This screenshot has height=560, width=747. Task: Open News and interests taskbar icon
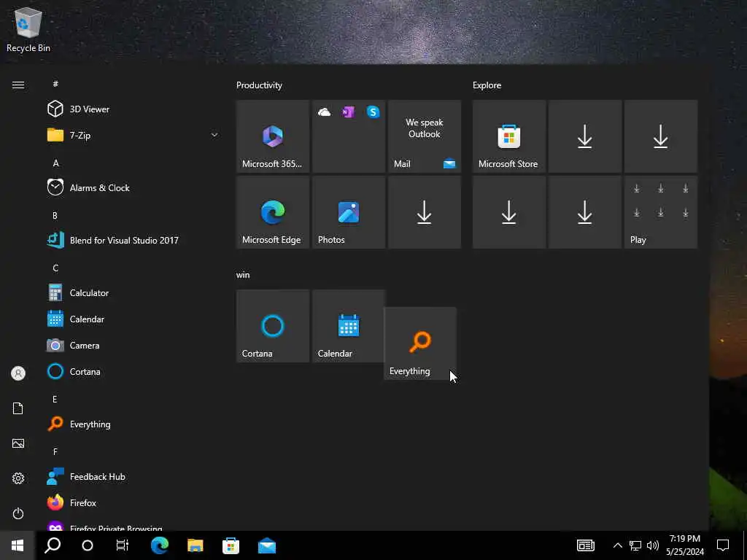coord(586,545)
